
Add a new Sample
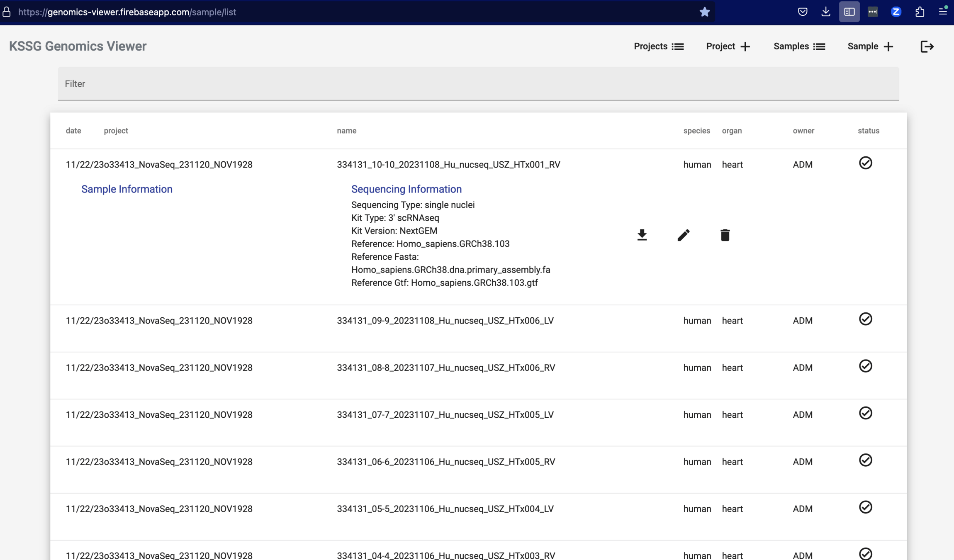tap(870, 46)
